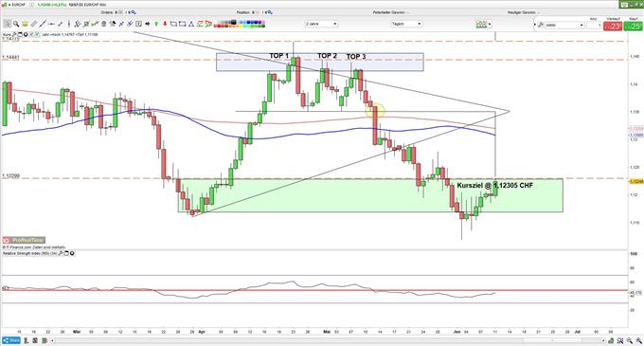Click the Heutiger Gewinn label
644x346 pixels.
[522, 12]
